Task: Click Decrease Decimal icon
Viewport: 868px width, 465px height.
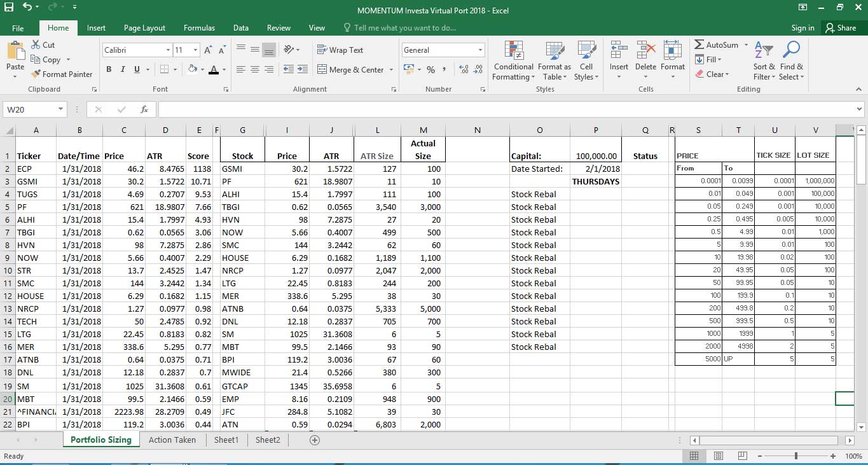Action: tap(478, 69)
